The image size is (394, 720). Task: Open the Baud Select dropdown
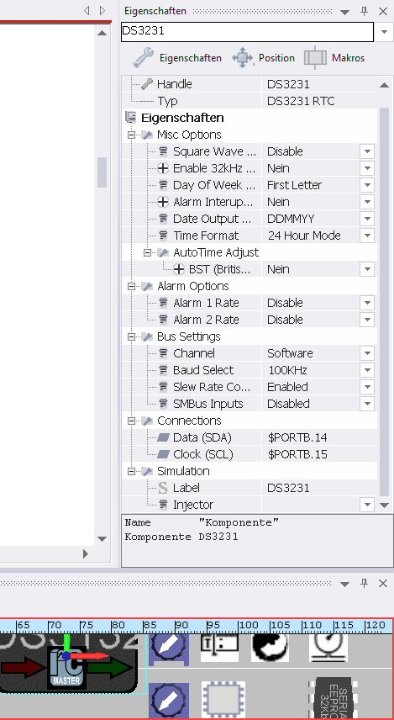[x=367, y=370]
